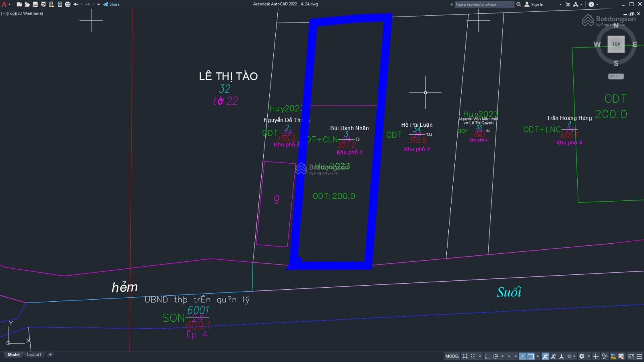
Task: Type in the keyword search field
Action: point(483,4)
